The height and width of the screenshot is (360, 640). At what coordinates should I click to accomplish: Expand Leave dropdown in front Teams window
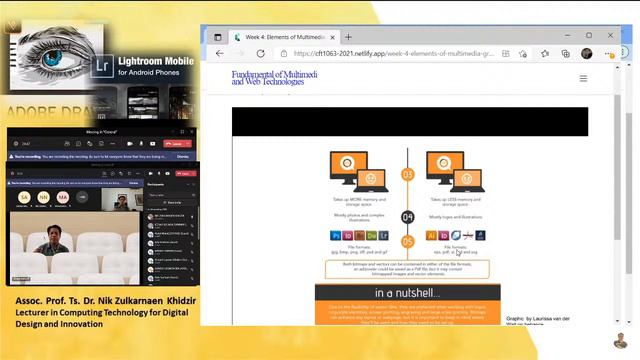tap(194, 173)
